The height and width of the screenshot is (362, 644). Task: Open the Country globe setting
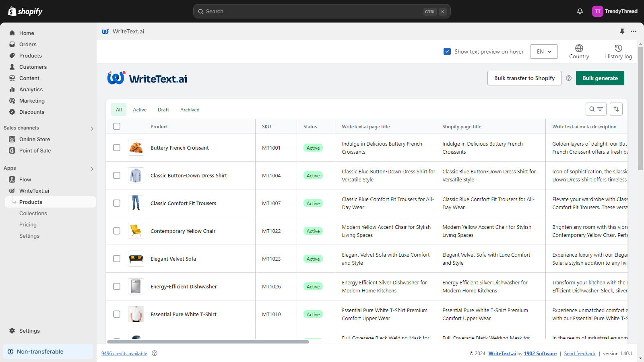click(x=579, y=51)
